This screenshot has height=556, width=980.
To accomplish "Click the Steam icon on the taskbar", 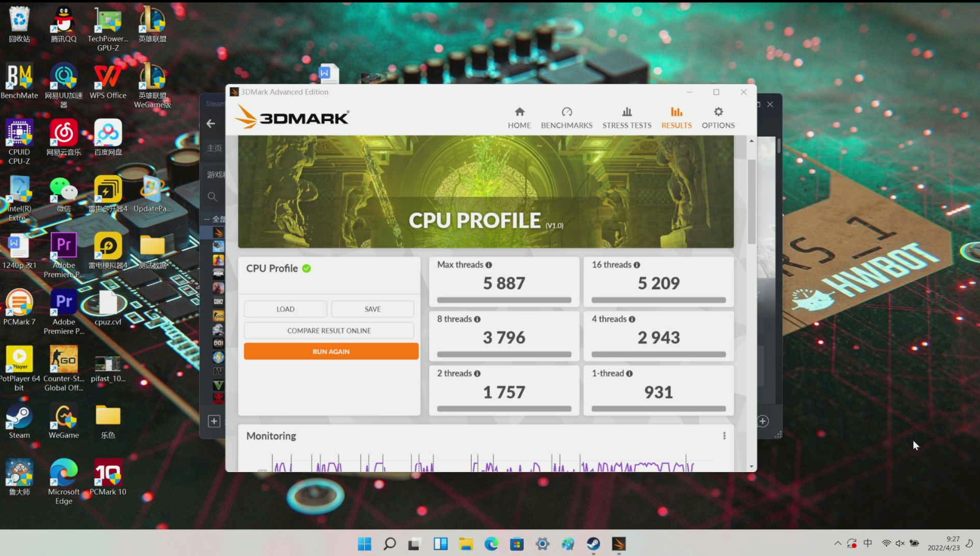I will 594,544.
